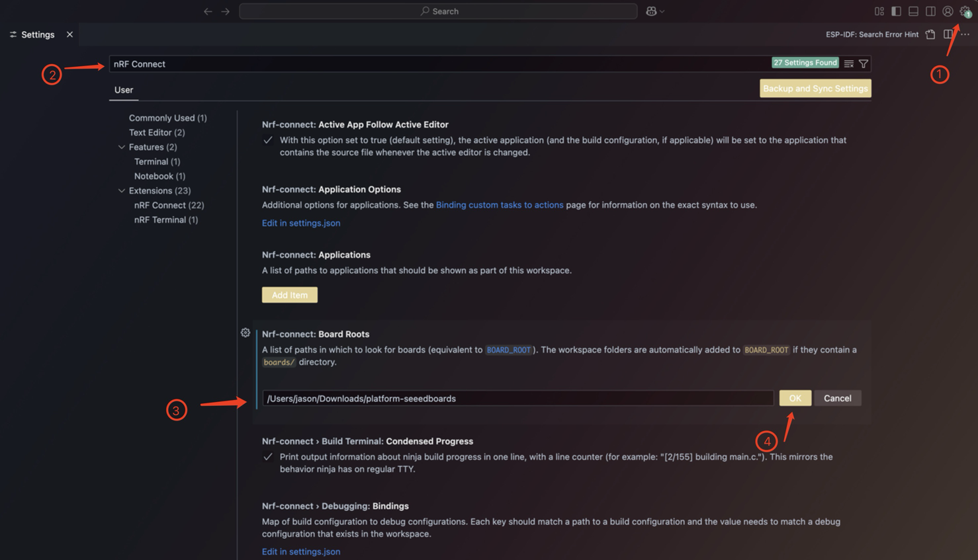Select Notebook (1) subcategory
Viewport: 978px width, 560px height.
pyautogui.click(x=159, y=176)
